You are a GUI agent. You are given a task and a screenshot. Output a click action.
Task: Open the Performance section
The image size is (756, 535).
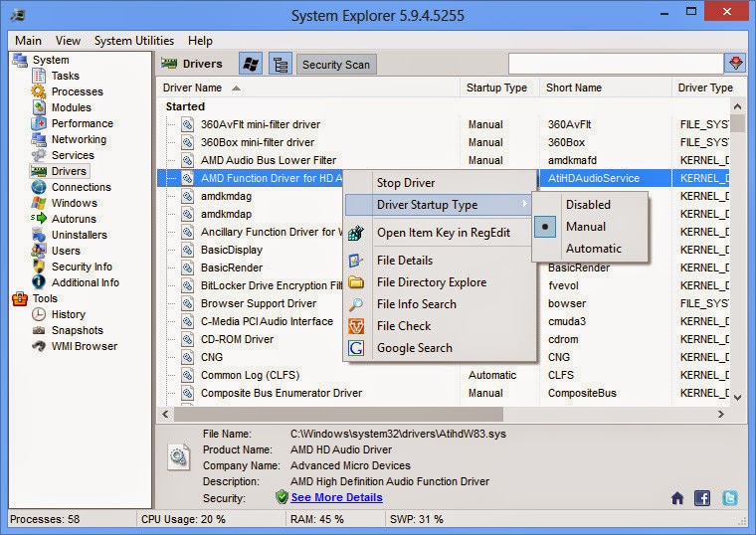point(83,123)
